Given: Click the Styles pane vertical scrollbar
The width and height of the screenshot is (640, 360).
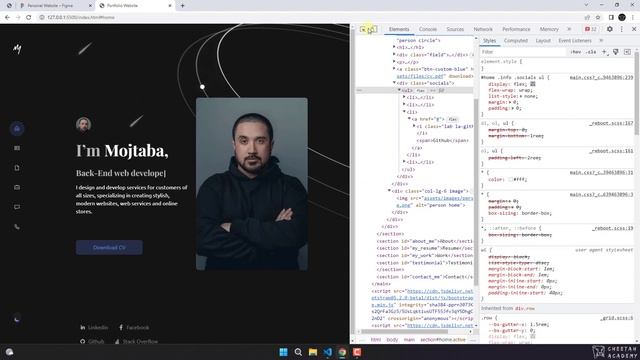Looking at the screenshot, I should point(636,94).
